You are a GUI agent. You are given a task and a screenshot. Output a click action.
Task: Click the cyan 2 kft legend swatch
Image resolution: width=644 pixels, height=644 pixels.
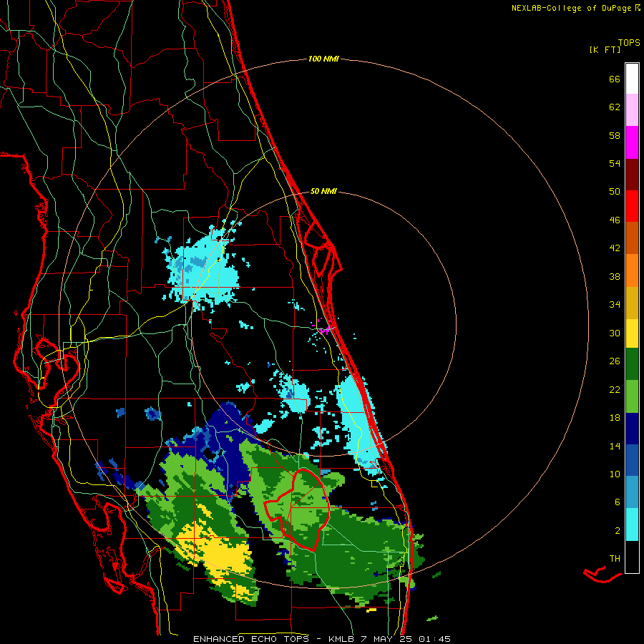pos(632,525)
